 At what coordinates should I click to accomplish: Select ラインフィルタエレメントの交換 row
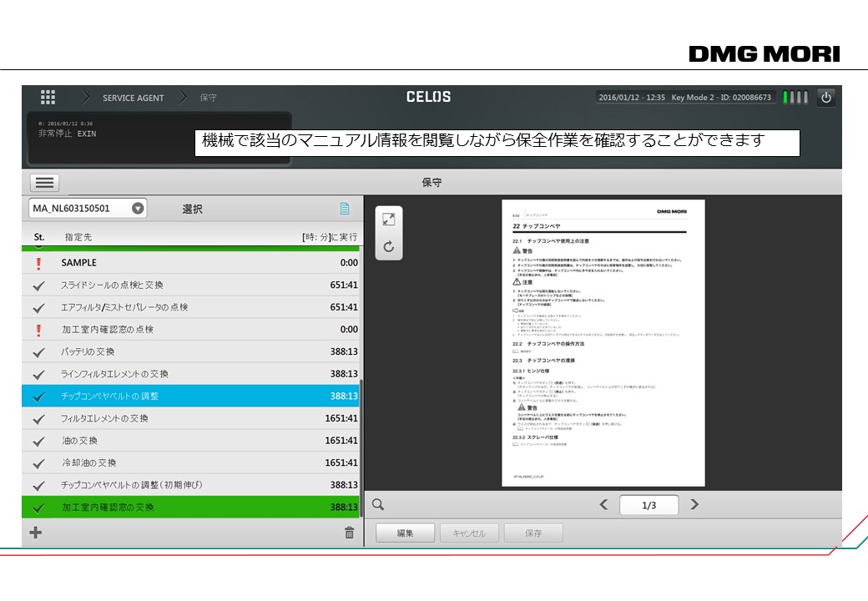point(191,374)
